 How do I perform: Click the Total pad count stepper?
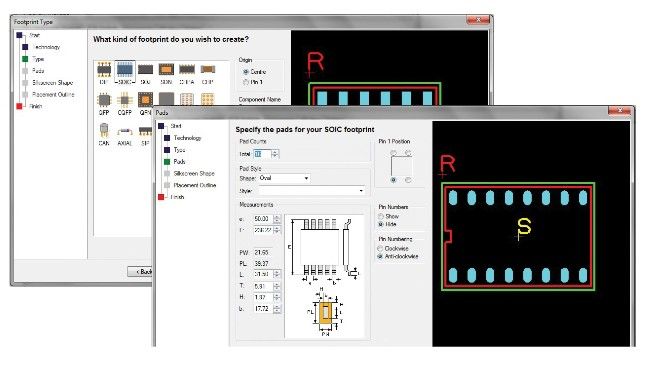pyautogui.click(x=275, y=154)
